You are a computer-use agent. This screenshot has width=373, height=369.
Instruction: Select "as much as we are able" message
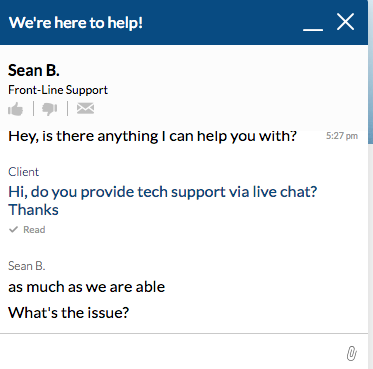(x=86, y=287)
